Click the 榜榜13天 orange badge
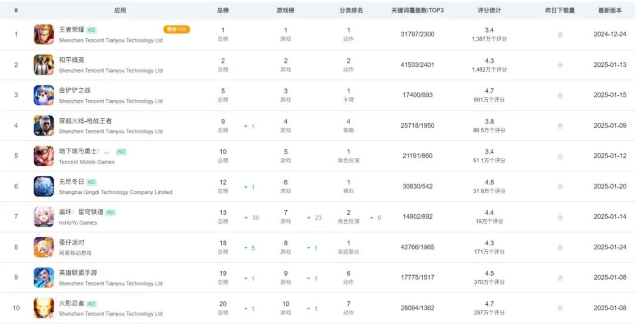 tap(177, 30)
